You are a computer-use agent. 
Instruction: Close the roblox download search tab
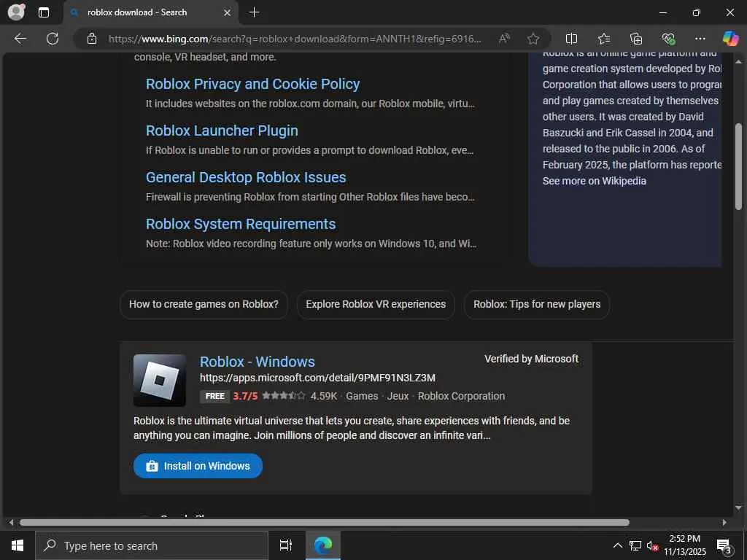pos(228,12)
